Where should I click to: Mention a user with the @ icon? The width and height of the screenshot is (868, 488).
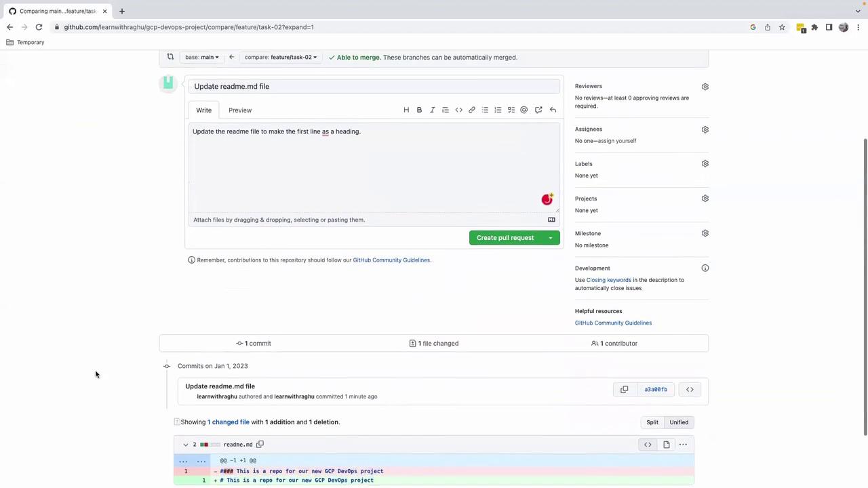coord(524,110)
